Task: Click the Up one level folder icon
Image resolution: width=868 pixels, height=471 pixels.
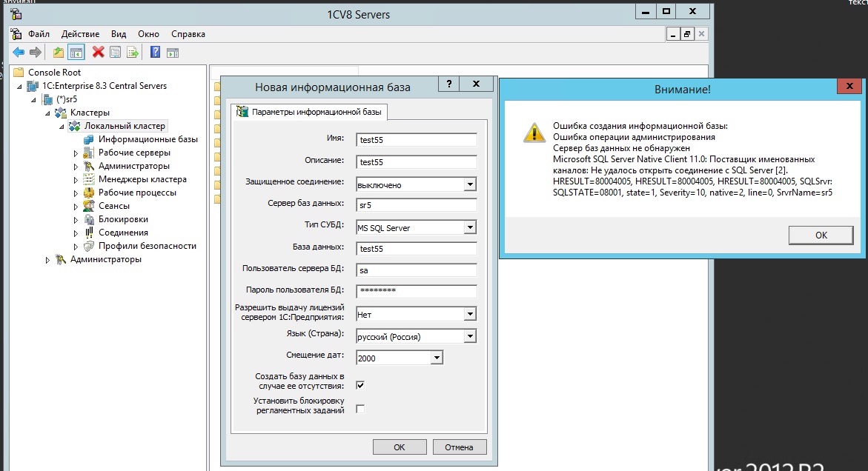Action: (58, 53)
